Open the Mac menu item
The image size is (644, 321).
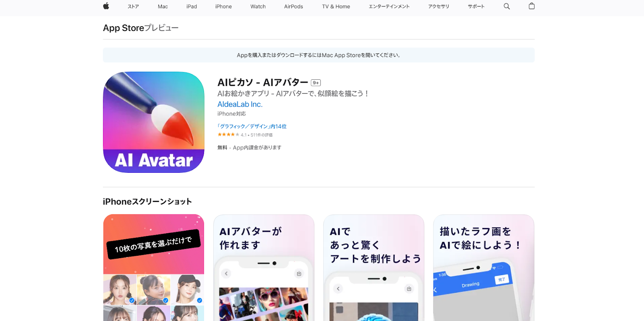(x=163, y=6)
